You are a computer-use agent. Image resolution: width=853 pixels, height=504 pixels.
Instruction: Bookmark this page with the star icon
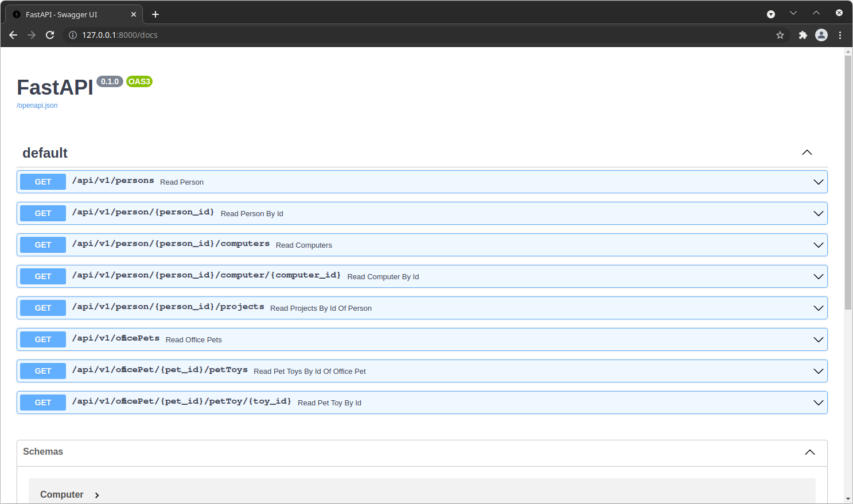780,35
